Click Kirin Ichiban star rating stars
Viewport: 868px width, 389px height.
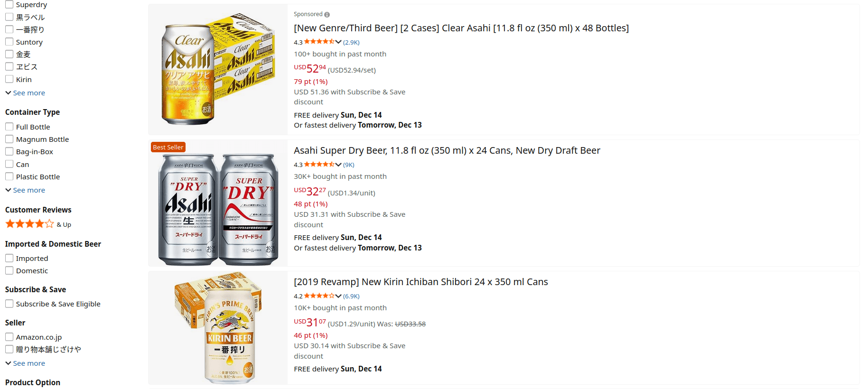click(x=319, y=296)
